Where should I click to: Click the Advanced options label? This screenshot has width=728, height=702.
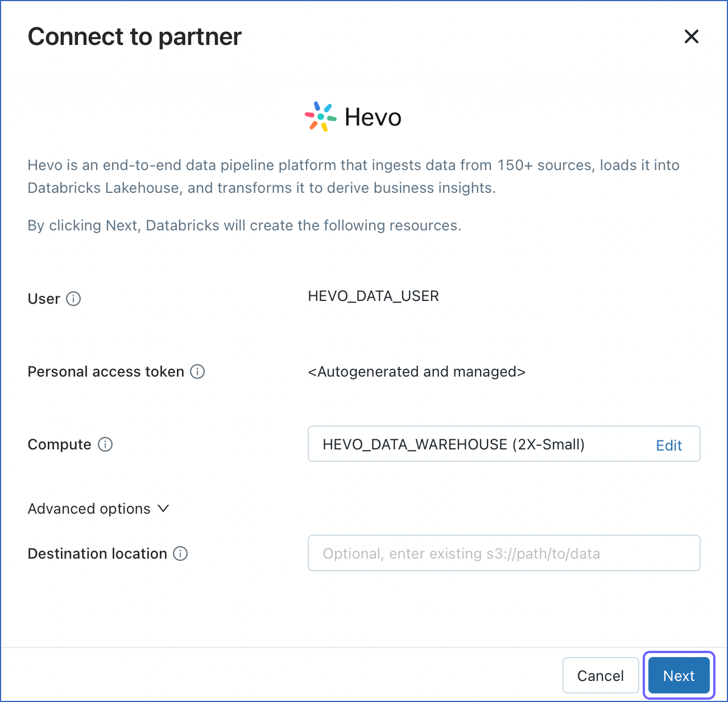(x=89, y=509)
